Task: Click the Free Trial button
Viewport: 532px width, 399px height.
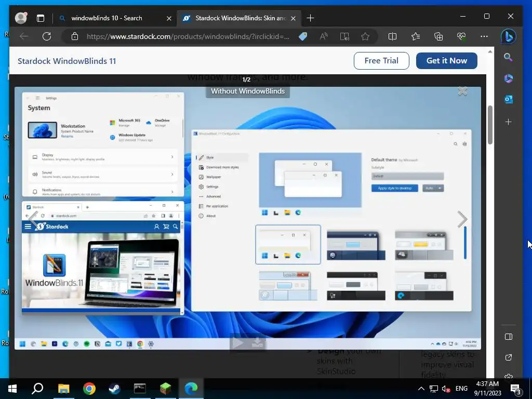Action: (381, 61)
